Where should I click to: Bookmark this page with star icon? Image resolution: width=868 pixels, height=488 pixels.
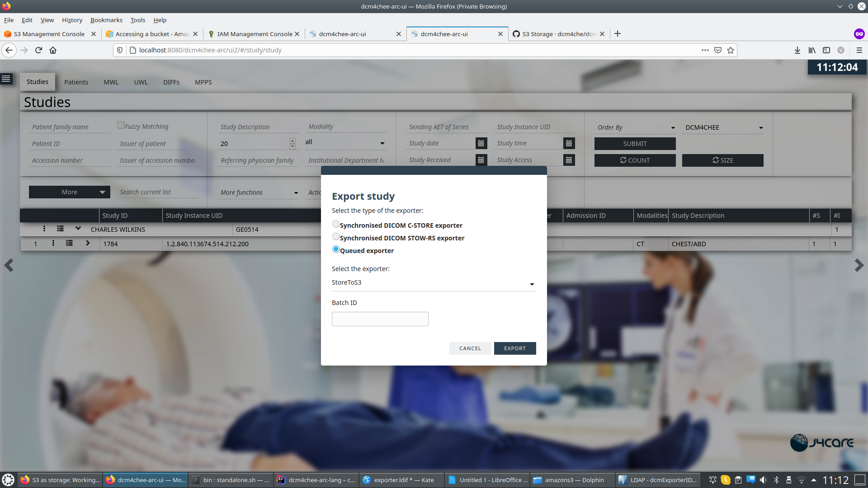click(731, 50)
